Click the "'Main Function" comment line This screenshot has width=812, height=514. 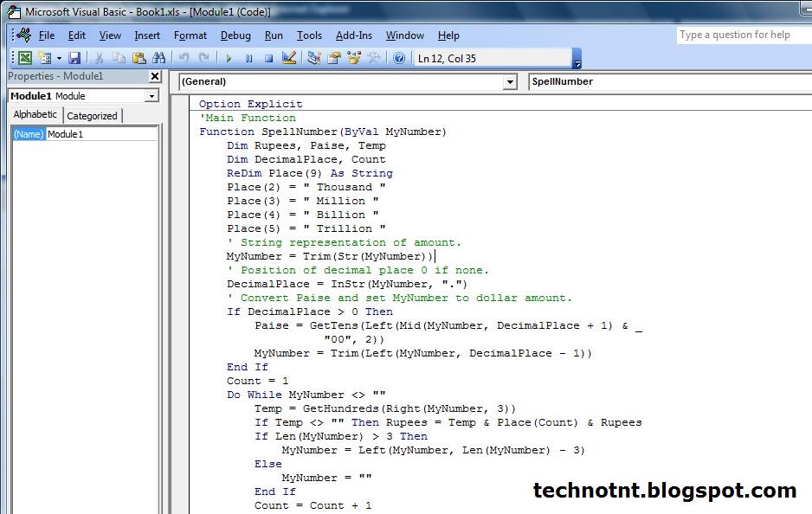(248, 118)
